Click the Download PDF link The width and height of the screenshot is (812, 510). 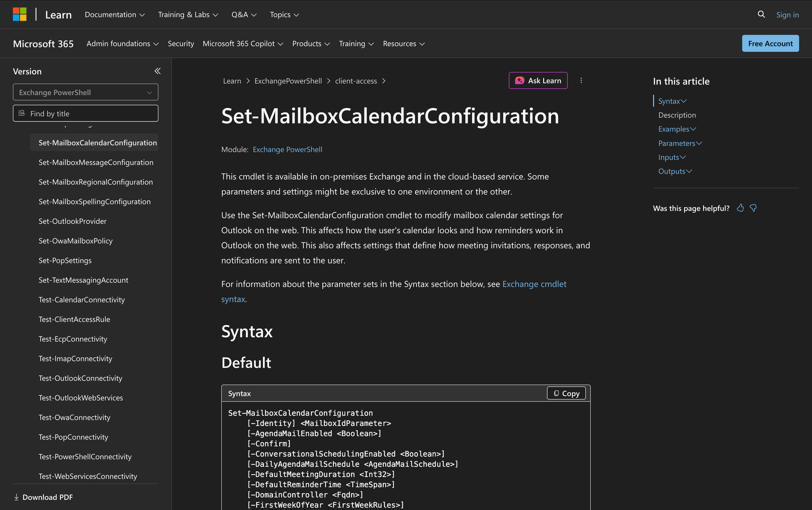pos(43,497)
